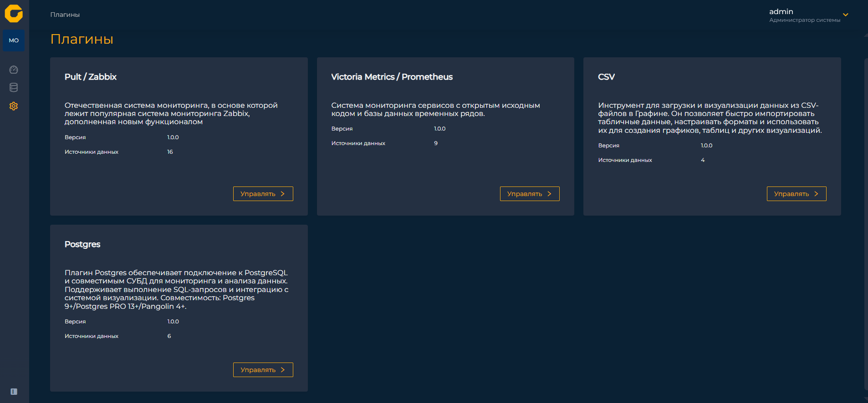This screenshot has width=868, height=403.
Task: Open the MO organization badge
Action: pos(14,40)
